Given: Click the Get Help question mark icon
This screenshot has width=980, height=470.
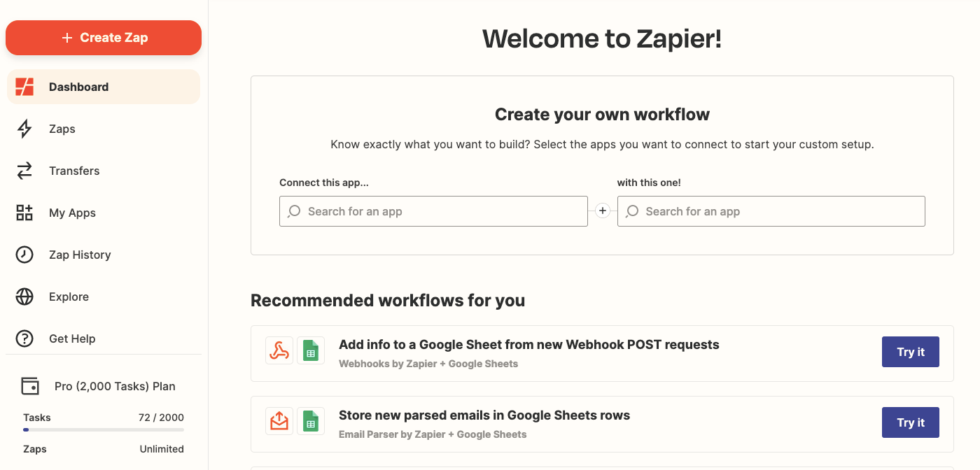Looking at the screenshot, I should pos(24,339).
